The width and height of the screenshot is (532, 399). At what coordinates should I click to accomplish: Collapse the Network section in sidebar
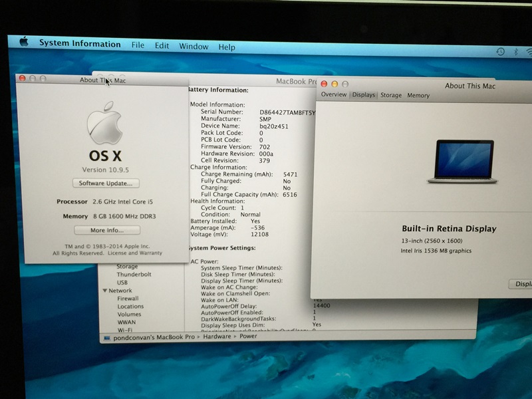point(105,291)
